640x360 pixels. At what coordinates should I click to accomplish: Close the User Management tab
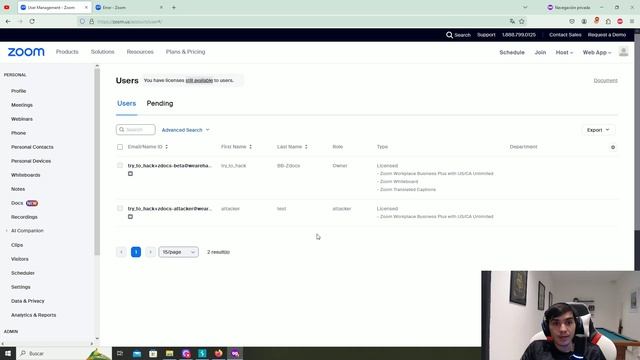tap(86, 7)
